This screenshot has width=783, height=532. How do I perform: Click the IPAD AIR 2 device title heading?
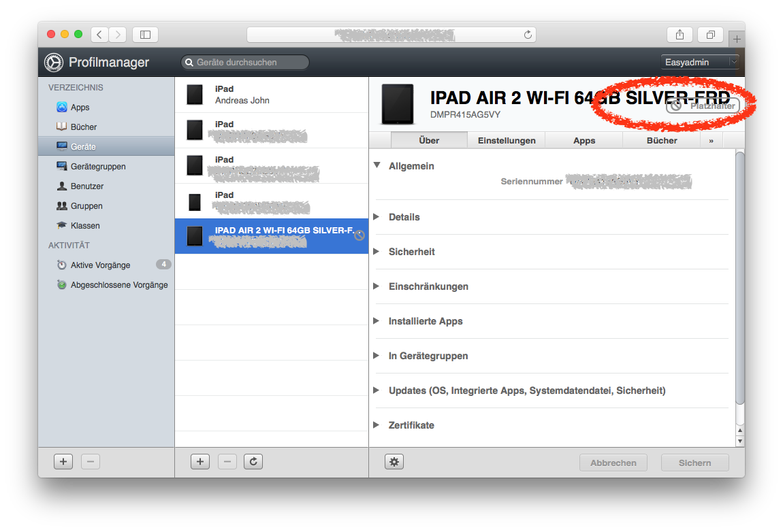tap(579, 97)
